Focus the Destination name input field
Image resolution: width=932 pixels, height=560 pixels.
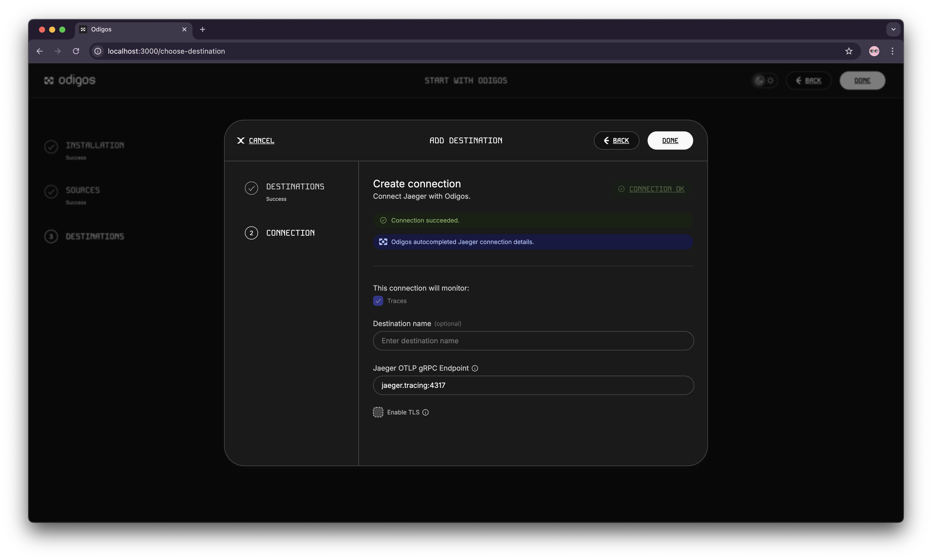(533, 341)
